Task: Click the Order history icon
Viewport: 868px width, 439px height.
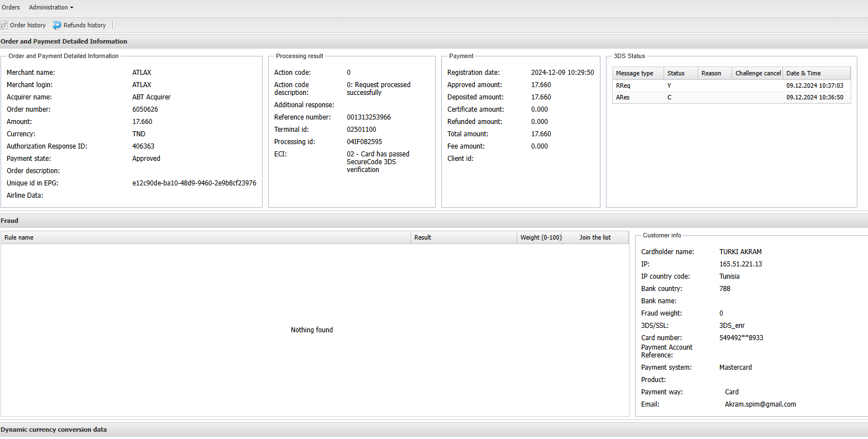Action: 4,25
